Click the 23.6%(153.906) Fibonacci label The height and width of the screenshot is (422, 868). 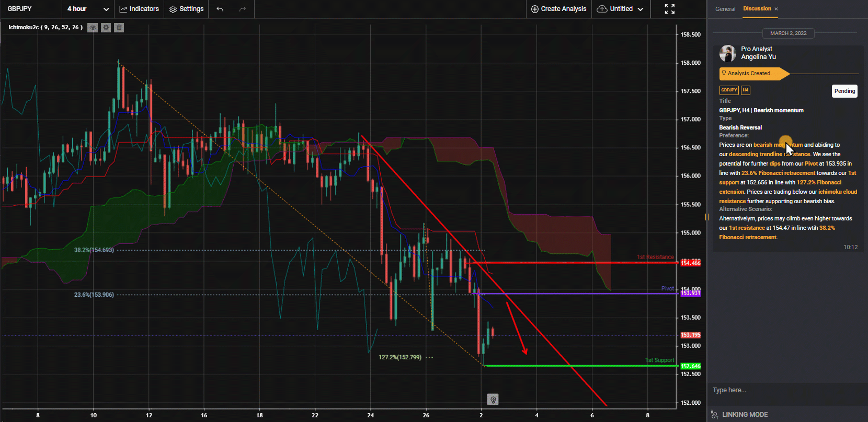coord(94,295)
